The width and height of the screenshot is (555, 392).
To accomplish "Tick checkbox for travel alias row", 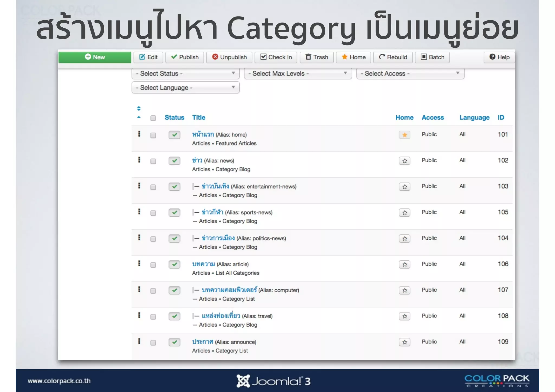I will coord(153,317).
